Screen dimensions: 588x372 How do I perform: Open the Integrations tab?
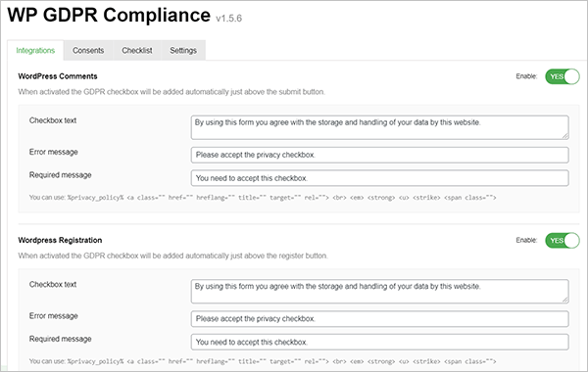tap(35, 50)
